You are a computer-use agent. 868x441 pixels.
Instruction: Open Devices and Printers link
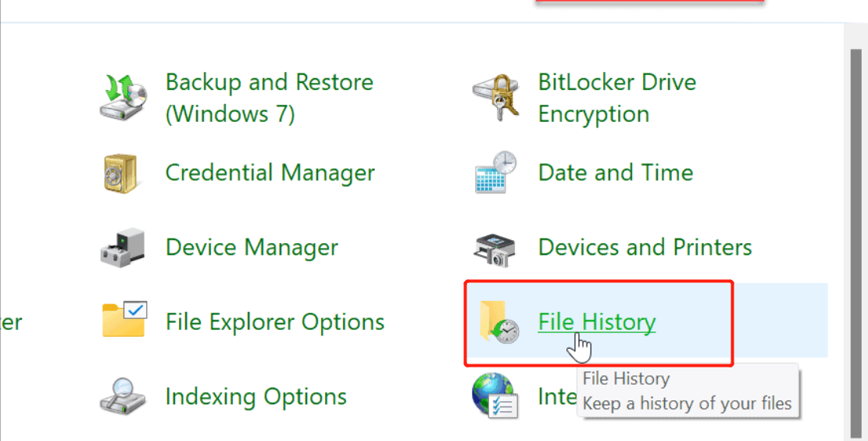[x=645, y=246]
